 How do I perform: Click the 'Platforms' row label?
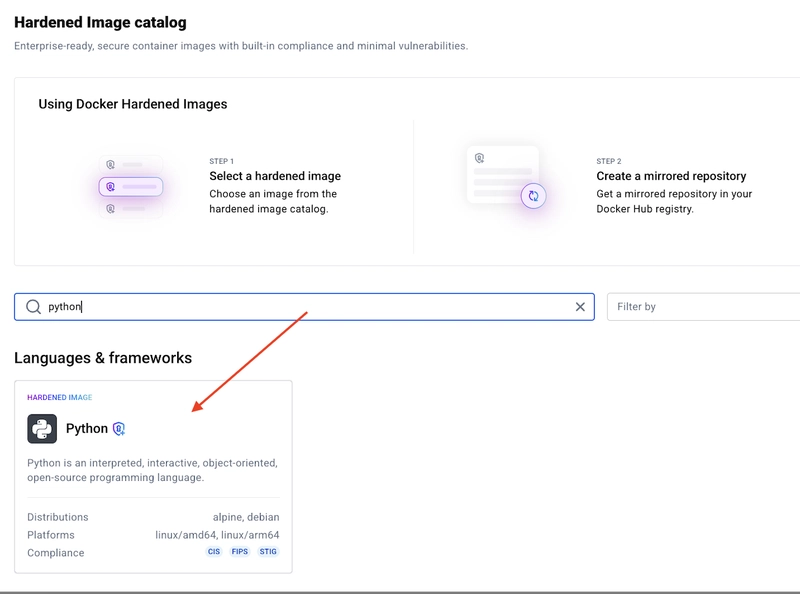[x=51, y=535]
